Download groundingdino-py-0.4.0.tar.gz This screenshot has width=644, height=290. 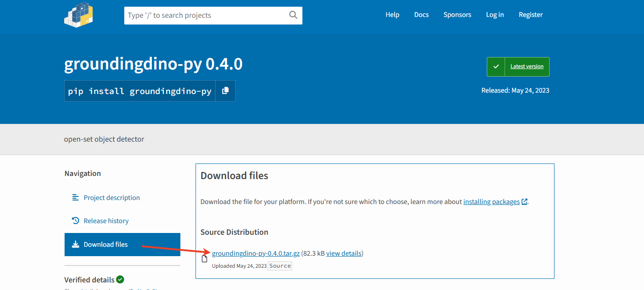click(255, 253)
